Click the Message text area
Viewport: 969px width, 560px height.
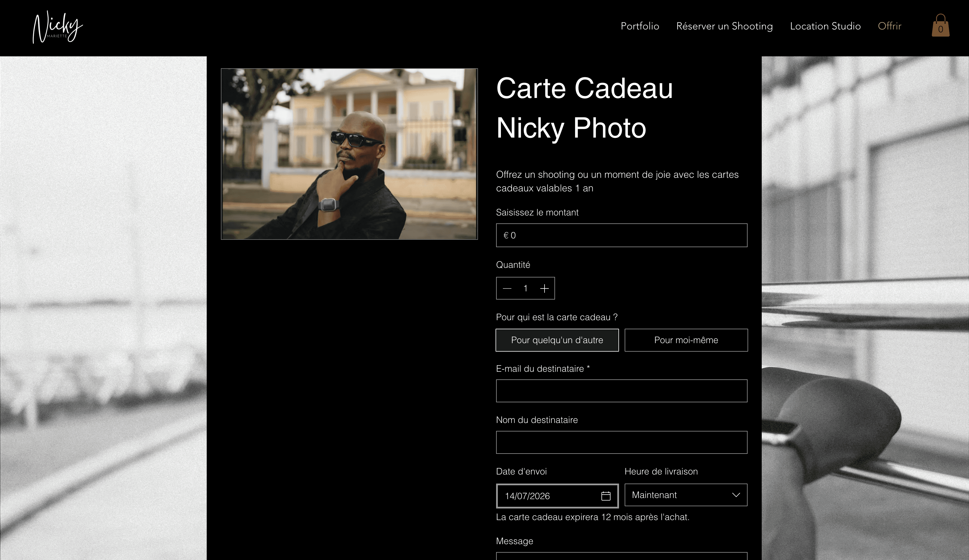coord(621,556)
